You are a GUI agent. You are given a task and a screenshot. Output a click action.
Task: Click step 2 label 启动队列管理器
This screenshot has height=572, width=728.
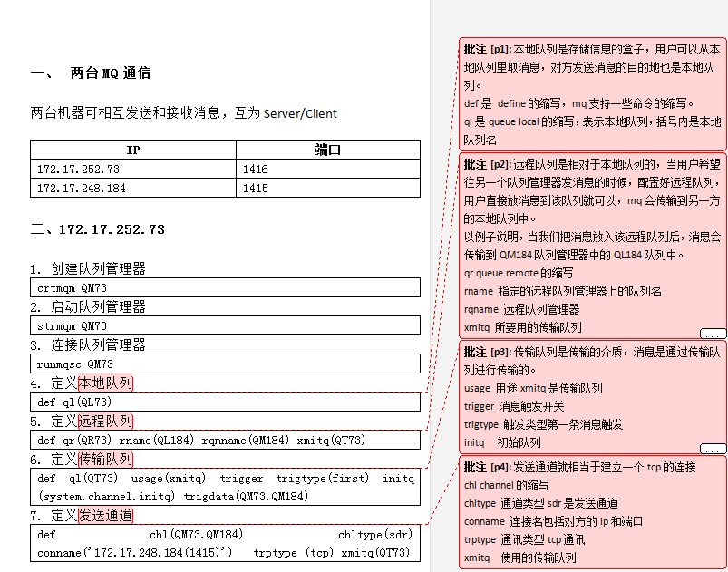coord(98,306)
